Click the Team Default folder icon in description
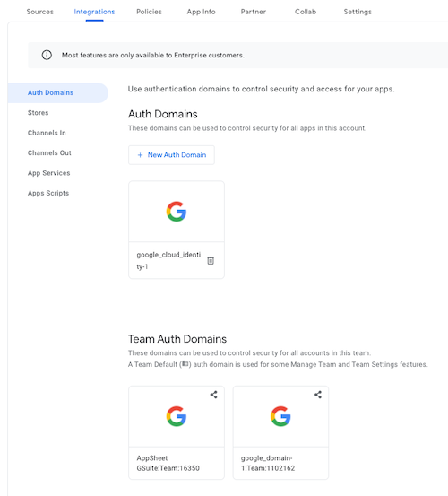This screenshot has height=496, width=448. 185,364
